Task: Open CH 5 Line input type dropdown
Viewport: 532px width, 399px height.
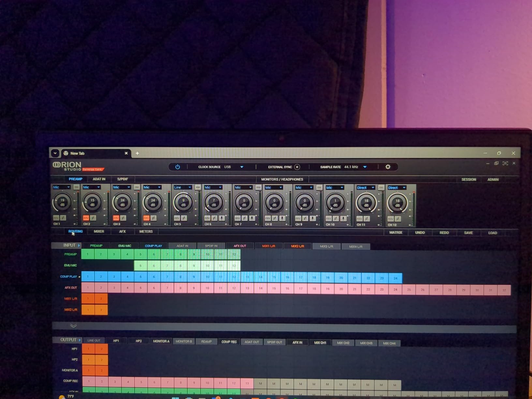Action: 183,187
